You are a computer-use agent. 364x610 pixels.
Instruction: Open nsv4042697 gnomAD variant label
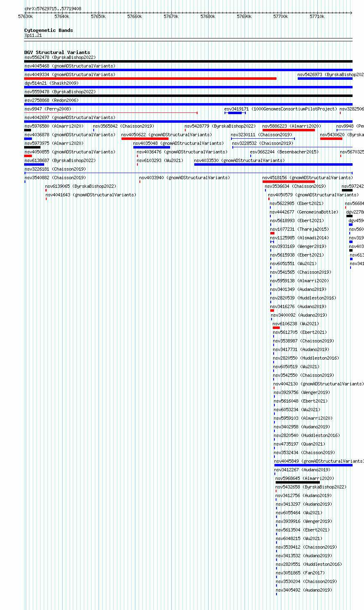(70, 118)
